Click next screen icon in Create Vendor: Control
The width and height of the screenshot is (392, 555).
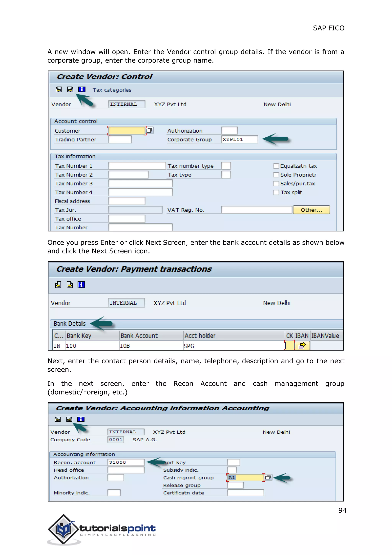(x=70, y=90)
